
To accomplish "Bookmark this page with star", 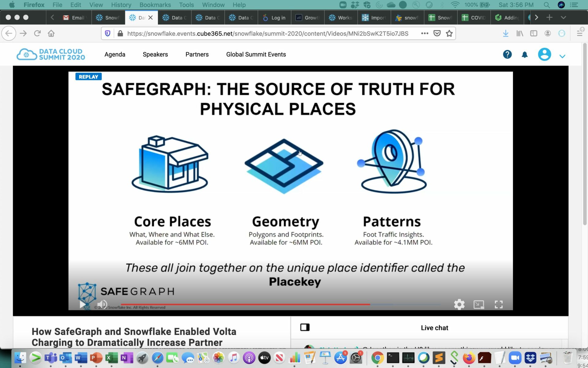I will [x=449, y=33].
